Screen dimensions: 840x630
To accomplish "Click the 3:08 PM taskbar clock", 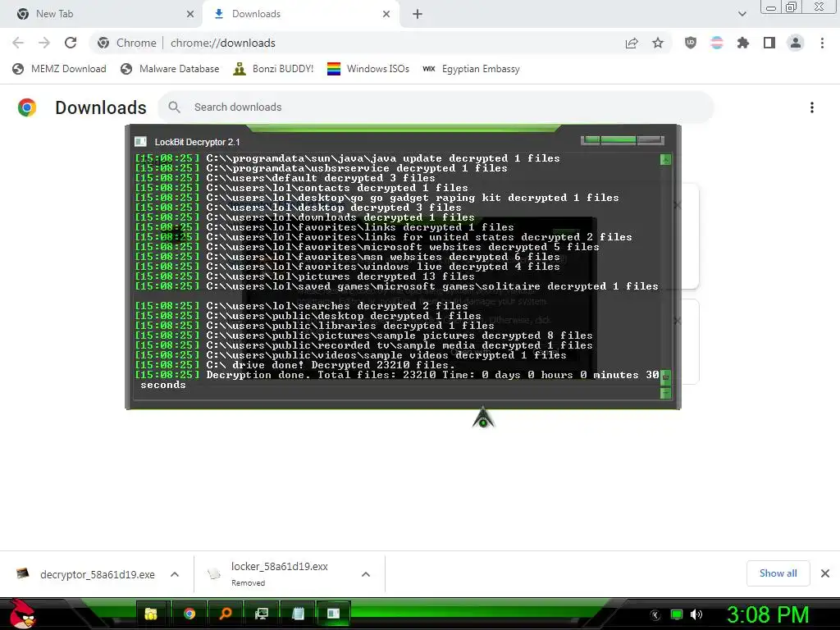I will 767,614.
